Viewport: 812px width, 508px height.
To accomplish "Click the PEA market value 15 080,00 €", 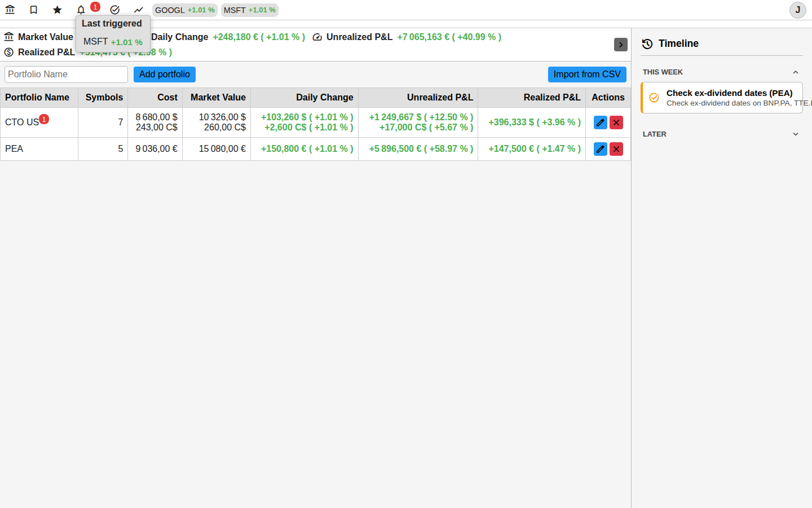I will pos(222,149).
